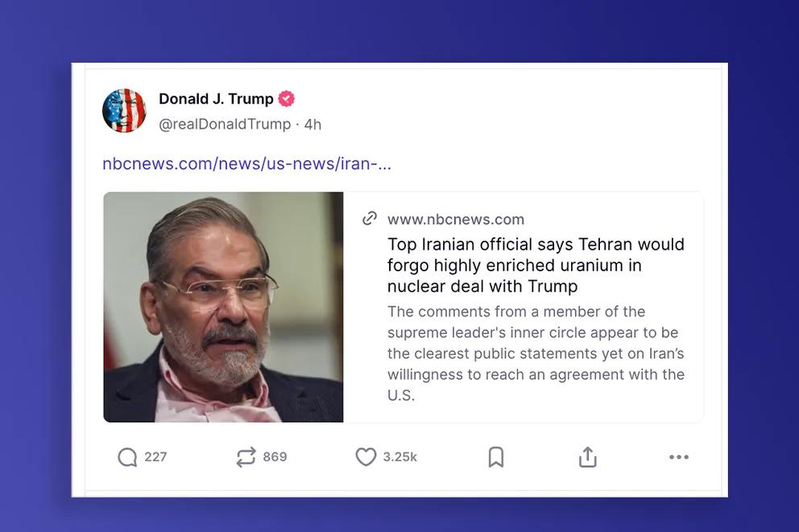Toggle the bookmark on this tweet

click(x=495, y=456)
